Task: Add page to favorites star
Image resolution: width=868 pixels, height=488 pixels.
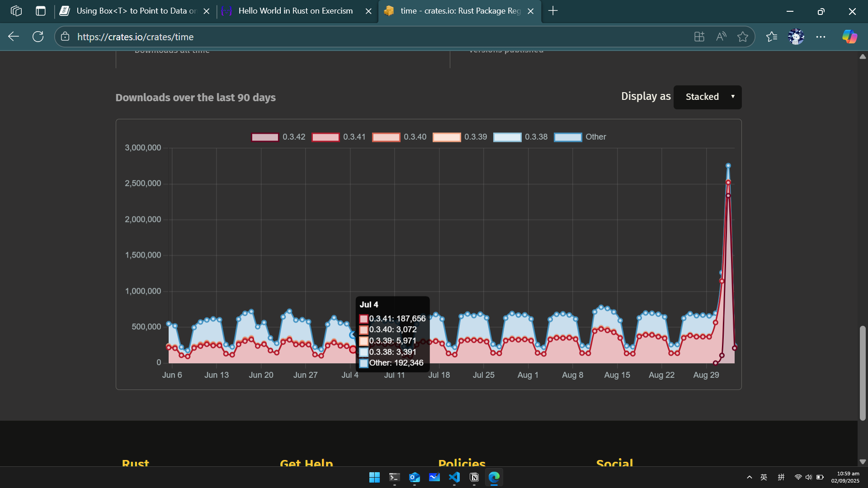Action: click(x=742, y=37)
